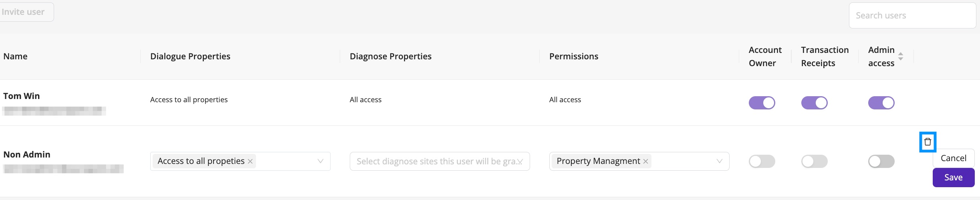Screen dimensions: 980x200
Task: Delete the Non Admin user via trash icon
Action: click(x=928, y=142)
